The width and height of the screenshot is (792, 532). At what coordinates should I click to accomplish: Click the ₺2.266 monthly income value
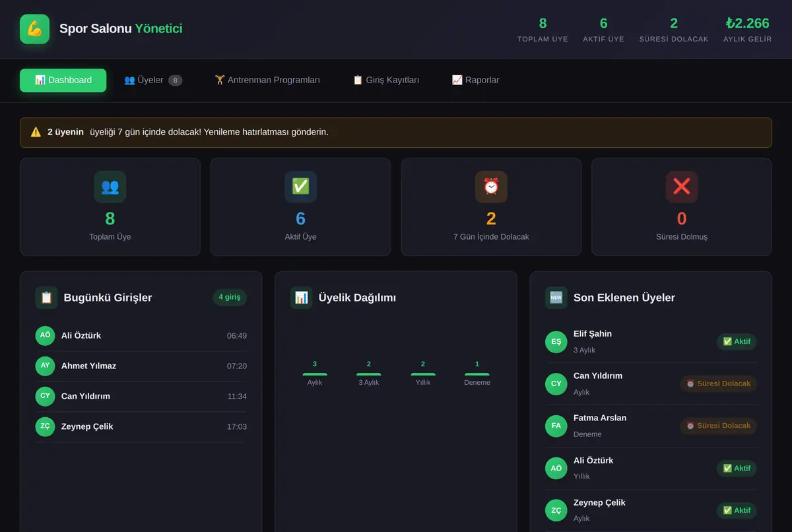coord(747,24)
